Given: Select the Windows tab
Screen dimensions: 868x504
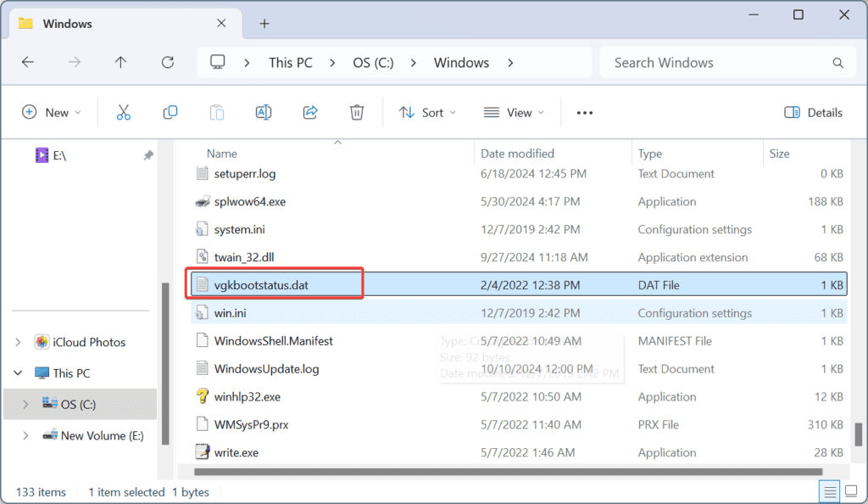Looking at the screenshot, I should [126, 23].
